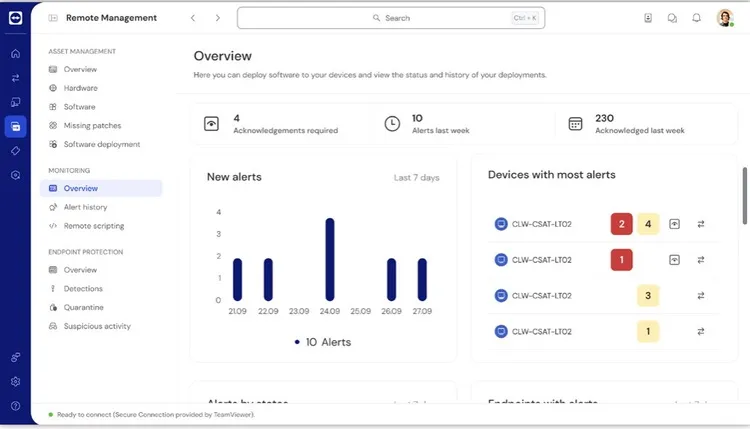Go back with the left chevron
Image resolution: width=750 pixels, height=429 pixels.
tap(193, 18)
